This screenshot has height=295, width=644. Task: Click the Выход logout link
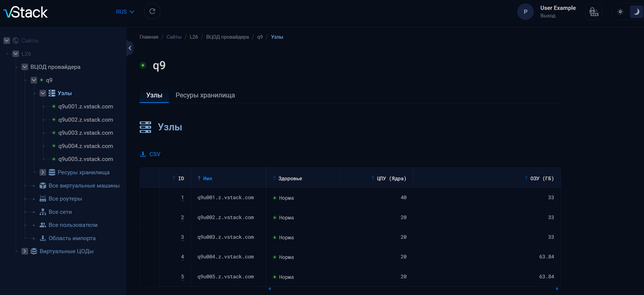[548, 16]
